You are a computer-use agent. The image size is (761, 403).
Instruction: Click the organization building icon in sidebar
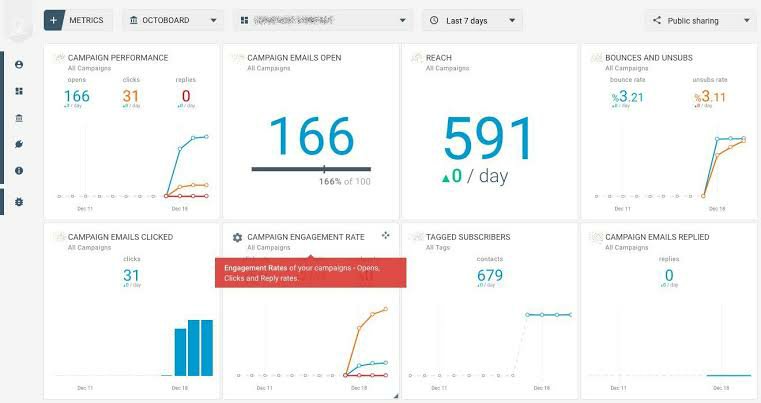(19, 118)
